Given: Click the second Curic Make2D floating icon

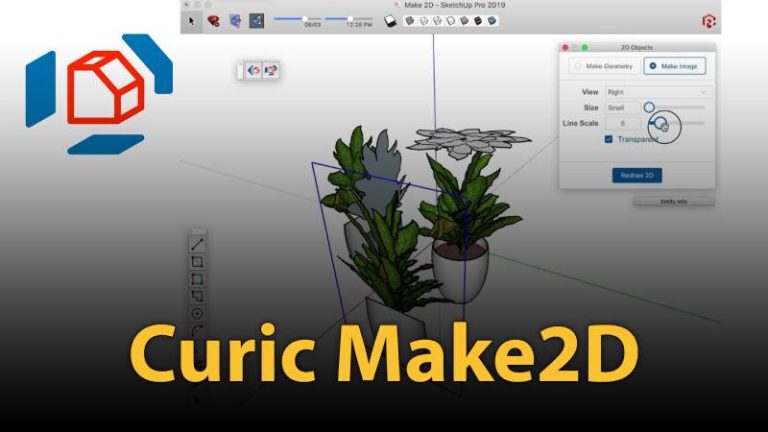Looking at the screenshot, I should [270, 70].
